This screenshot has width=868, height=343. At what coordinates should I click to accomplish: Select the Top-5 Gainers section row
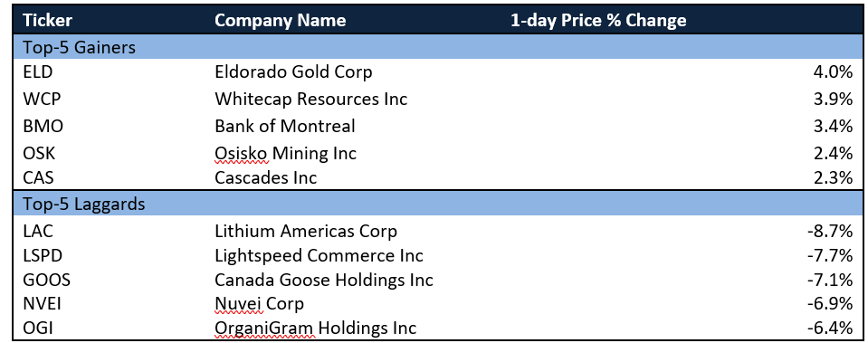(437, 48)
